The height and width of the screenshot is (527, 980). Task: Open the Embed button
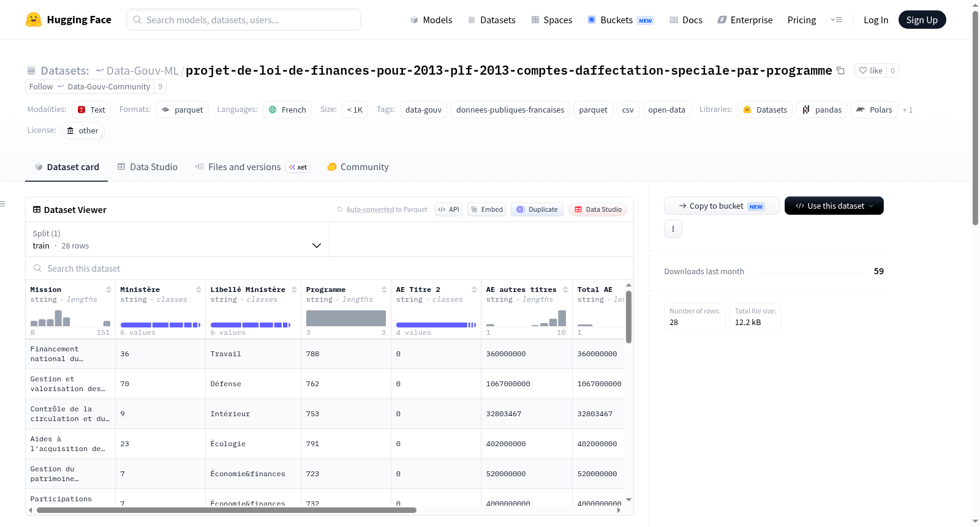[x=487, y=209]
